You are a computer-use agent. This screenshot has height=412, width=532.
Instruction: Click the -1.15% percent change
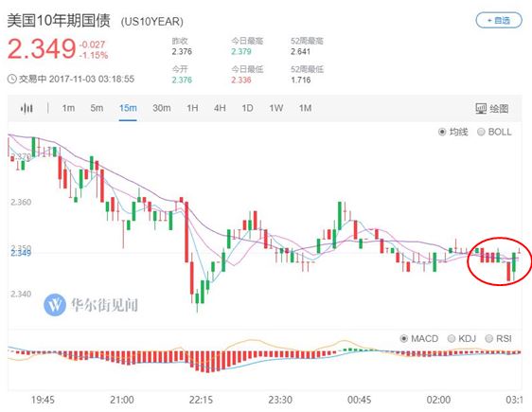click(94, 55)
